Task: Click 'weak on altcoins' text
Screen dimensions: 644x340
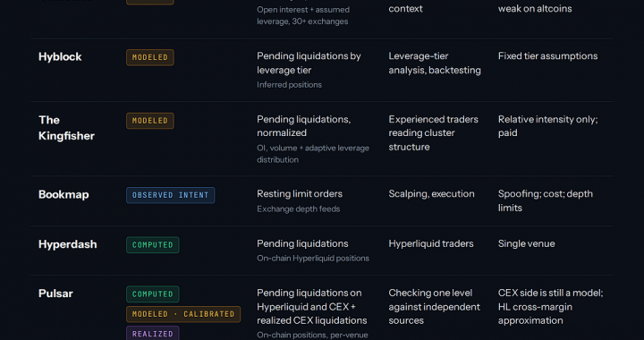Action: (535, 8)
